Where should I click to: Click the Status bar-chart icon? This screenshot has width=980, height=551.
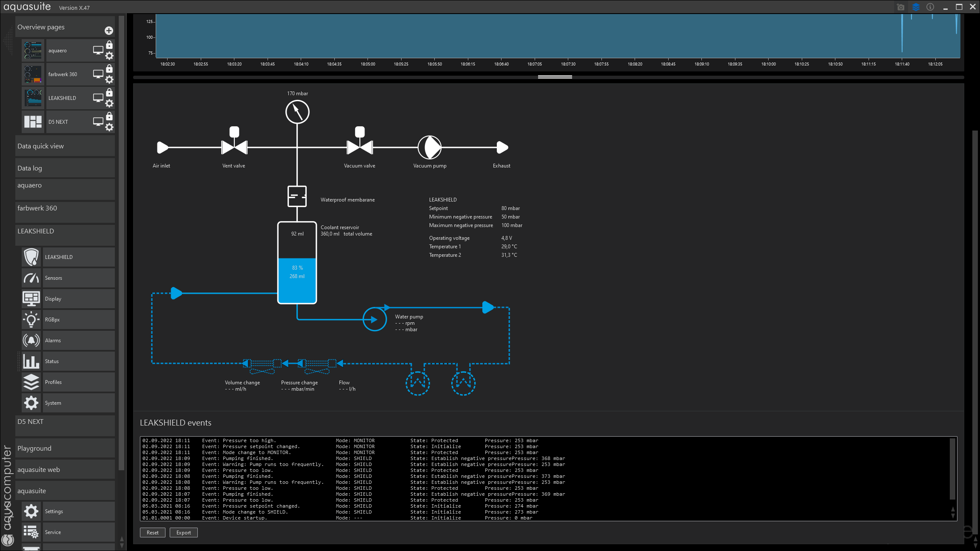(31, 361)
